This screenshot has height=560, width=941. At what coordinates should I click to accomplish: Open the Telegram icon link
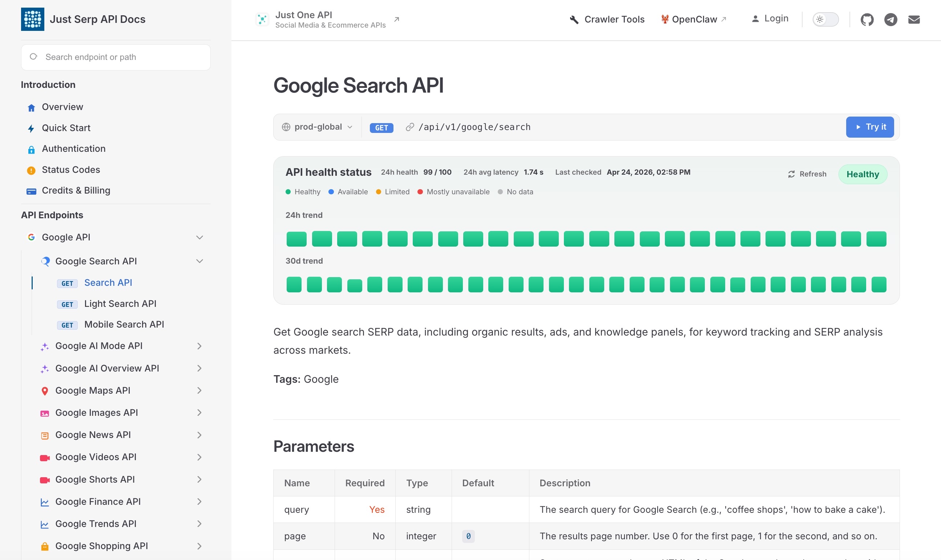(x=890, y=20)
